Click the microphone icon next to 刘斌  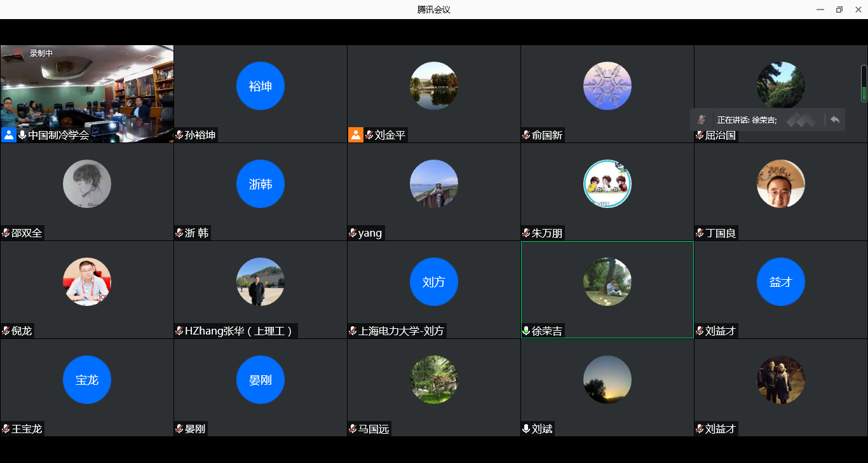526,429
